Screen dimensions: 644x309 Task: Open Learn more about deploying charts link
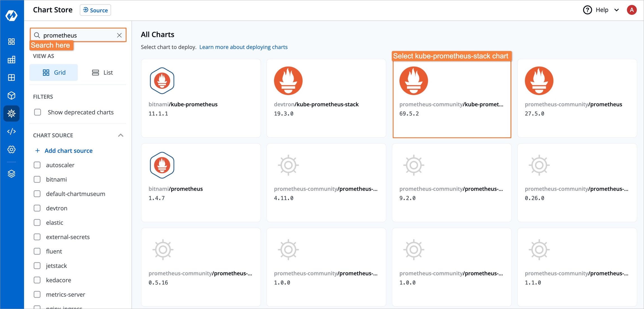(x=243, y=47)
